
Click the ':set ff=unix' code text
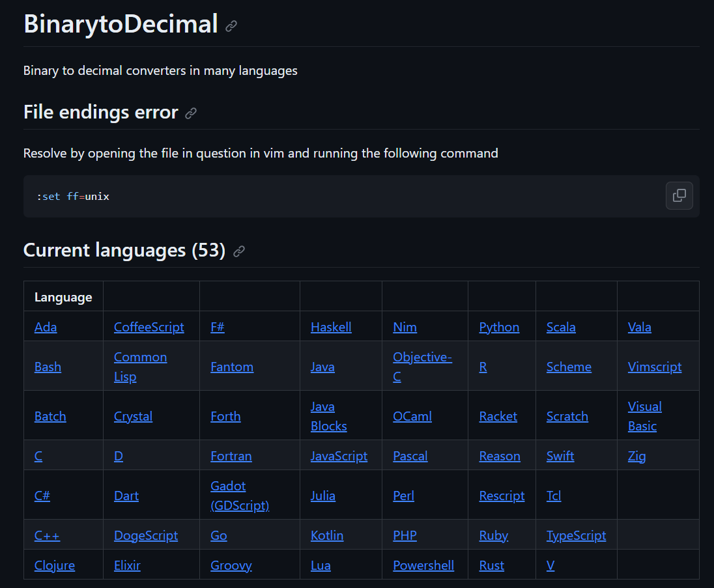point(73,197)
